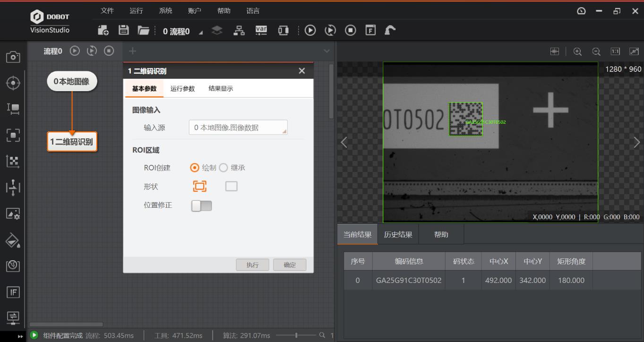Screen dimensions: 644x342
Task: Zoom in on the image view
Action: 577,51
